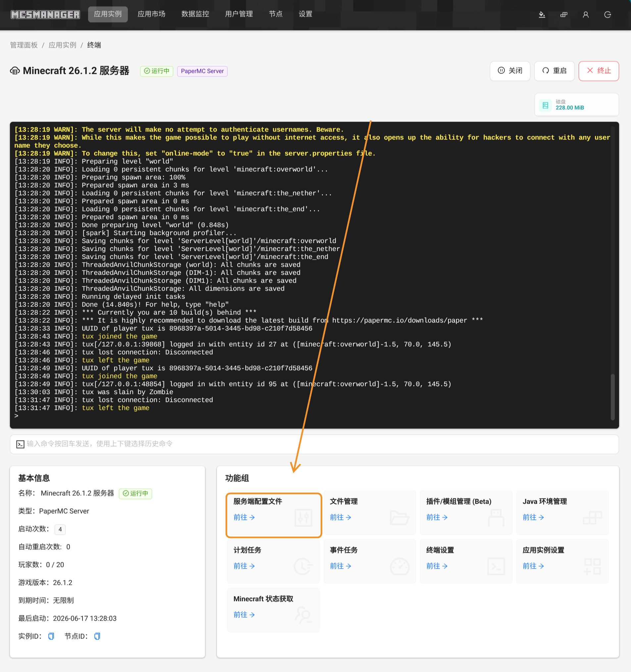Click the 文件管理 folder icon
The image size is (631, 672).
click(399, 517)
